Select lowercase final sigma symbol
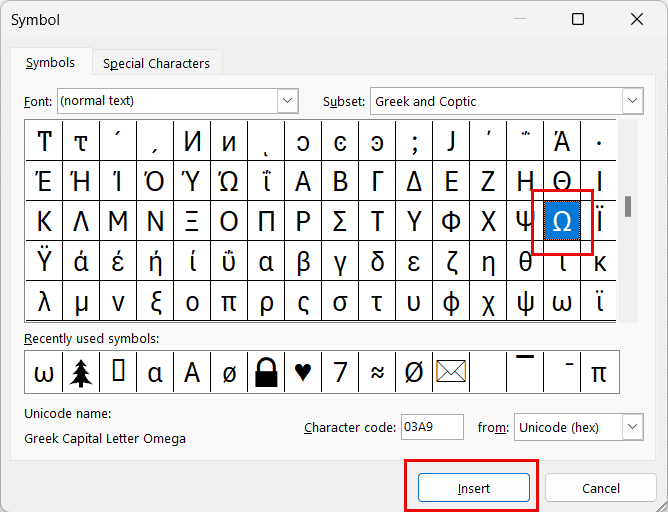668x512 pixels. pyautogui.click(x=303, y=301)
